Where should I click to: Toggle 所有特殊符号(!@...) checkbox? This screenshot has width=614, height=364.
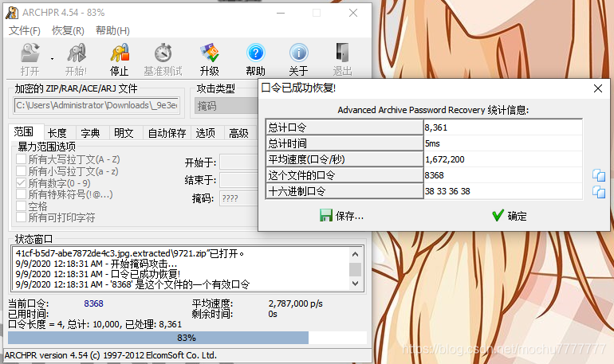(22, 194)
